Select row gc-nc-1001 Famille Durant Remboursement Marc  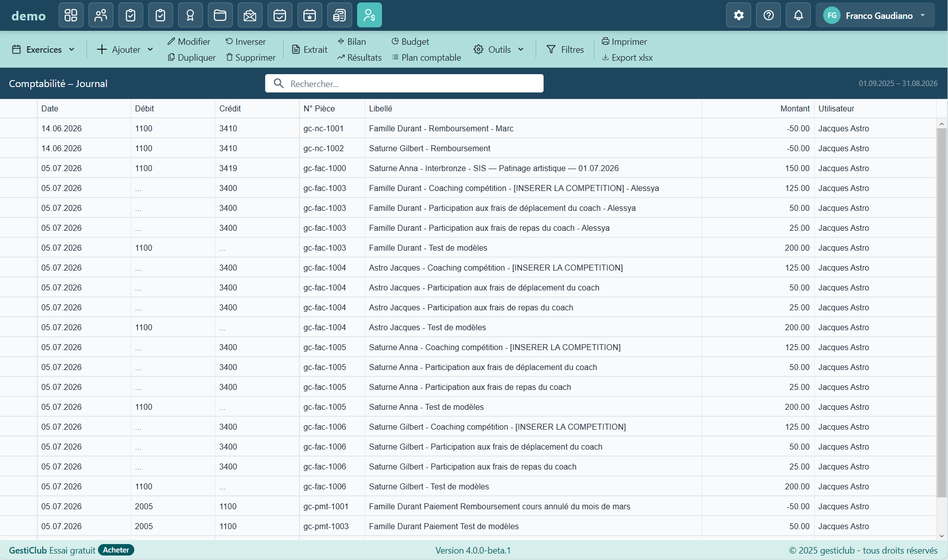(x=468, y=128)
